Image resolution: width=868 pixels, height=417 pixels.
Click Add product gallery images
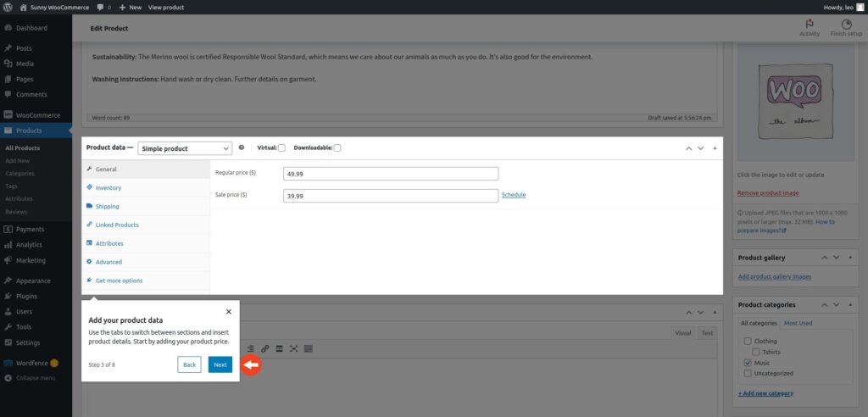coord(775,277)
